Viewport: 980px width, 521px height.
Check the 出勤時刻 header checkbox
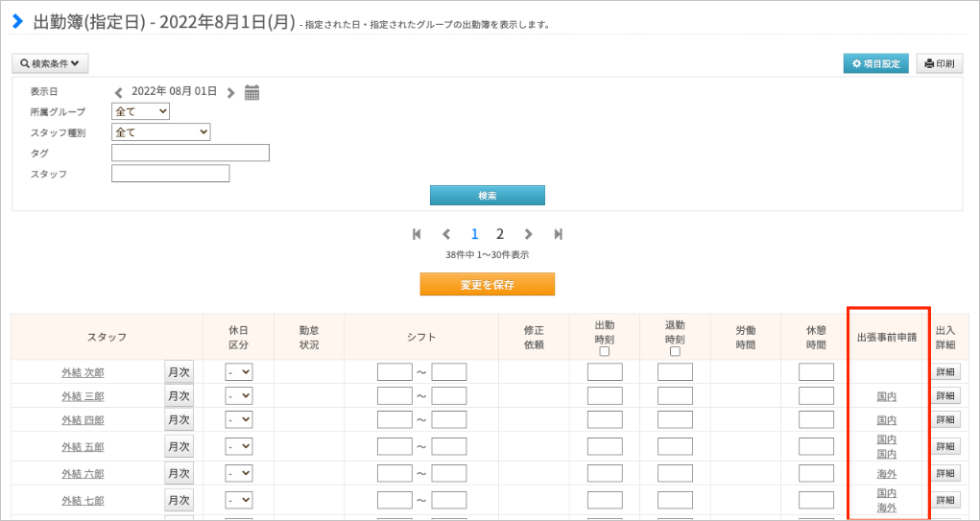coord(605,352)
